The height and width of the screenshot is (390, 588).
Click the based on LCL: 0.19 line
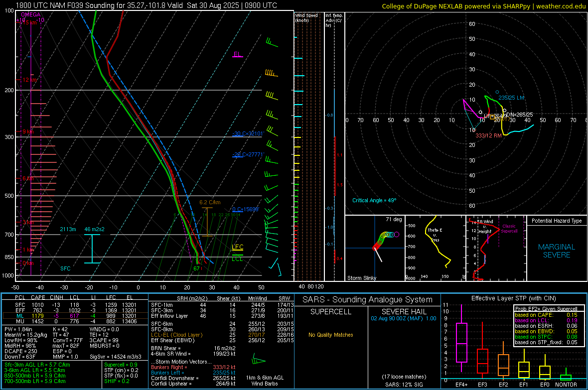click(x=546, y=320)
